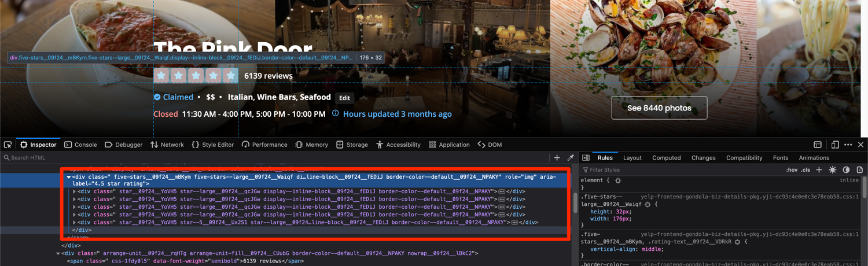Open the Performance panel
The image size is (868, 266).
tap(264, 145)
